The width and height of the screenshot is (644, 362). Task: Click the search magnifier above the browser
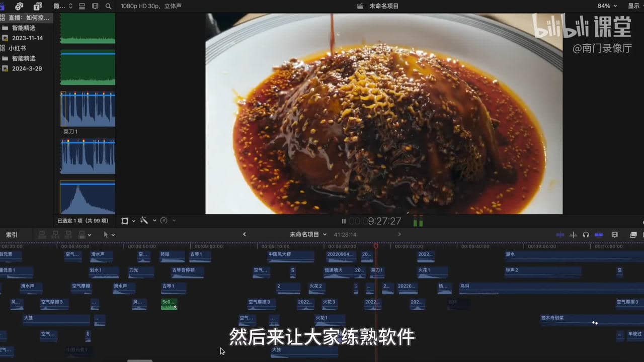108,7
